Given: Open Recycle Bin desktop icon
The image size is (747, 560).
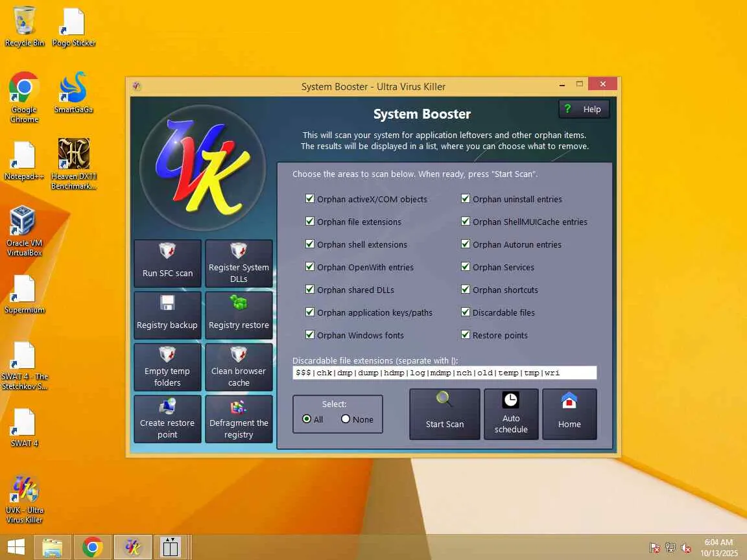Looking at the screenshot, I should pos(24,27).
